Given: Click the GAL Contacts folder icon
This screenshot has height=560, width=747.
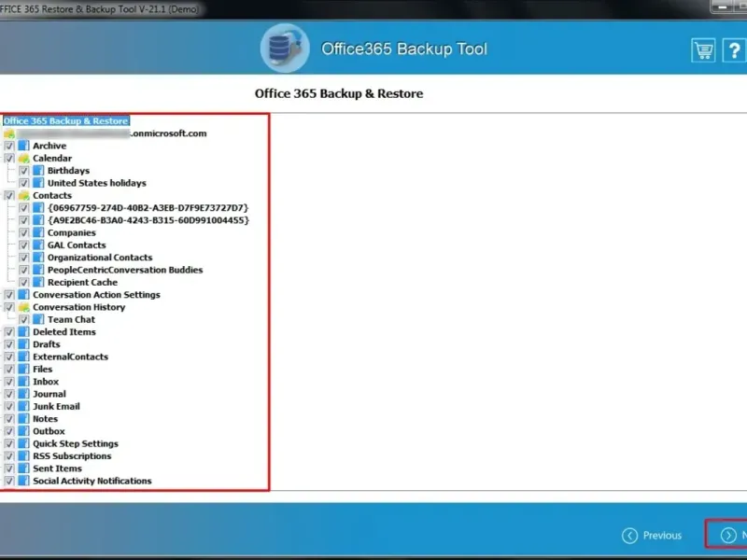Looking at the screenshot, I should (x=38, y=245).
